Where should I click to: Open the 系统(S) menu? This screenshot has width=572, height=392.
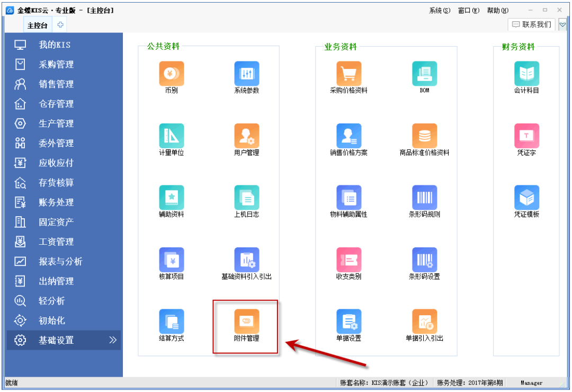click(440, 11)
